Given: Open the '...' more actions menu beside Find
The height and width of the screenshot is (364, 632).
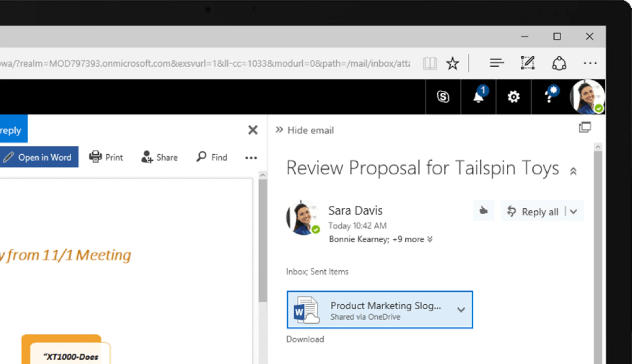Looking at the screenshot, I should (250, 157).
